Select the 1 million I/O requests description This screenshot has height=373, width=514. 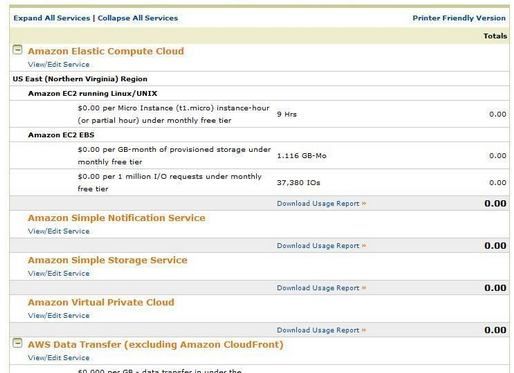[169, 183]
